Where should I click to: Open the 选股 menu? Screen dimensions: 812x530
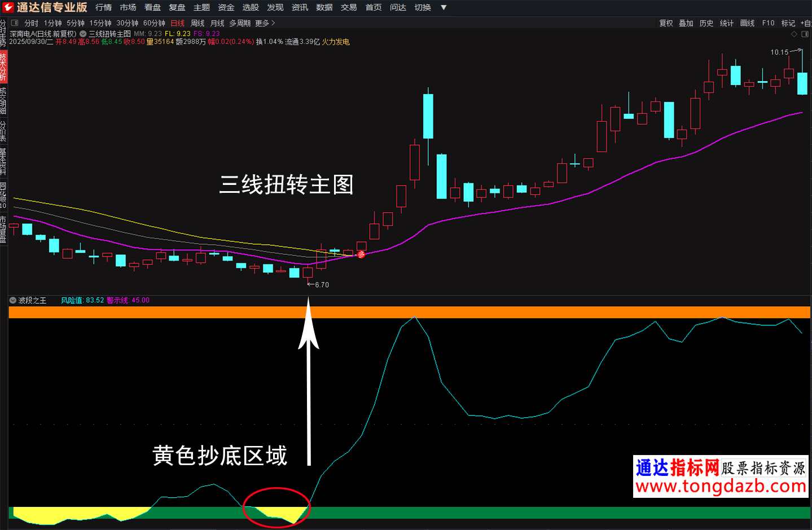click(x=251, y=7)
